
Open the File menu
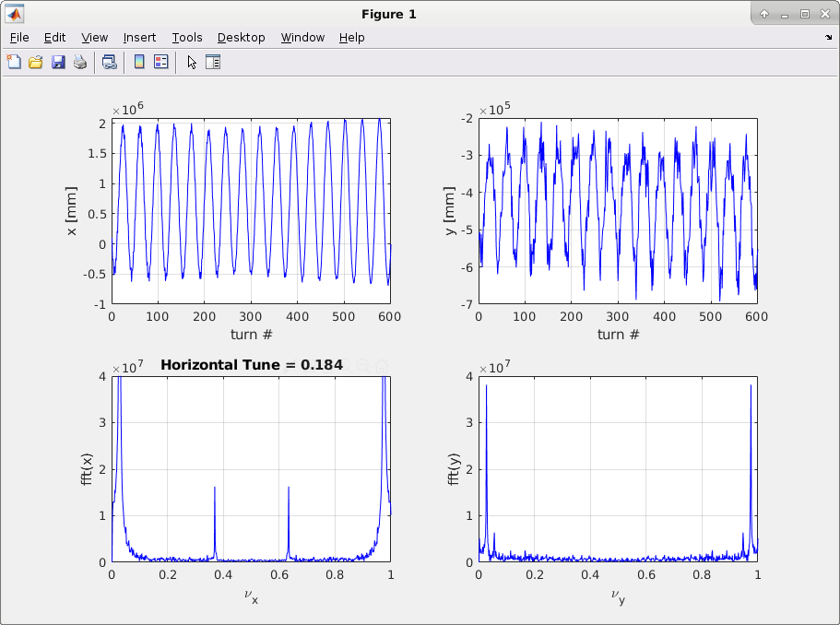[19, 38]
